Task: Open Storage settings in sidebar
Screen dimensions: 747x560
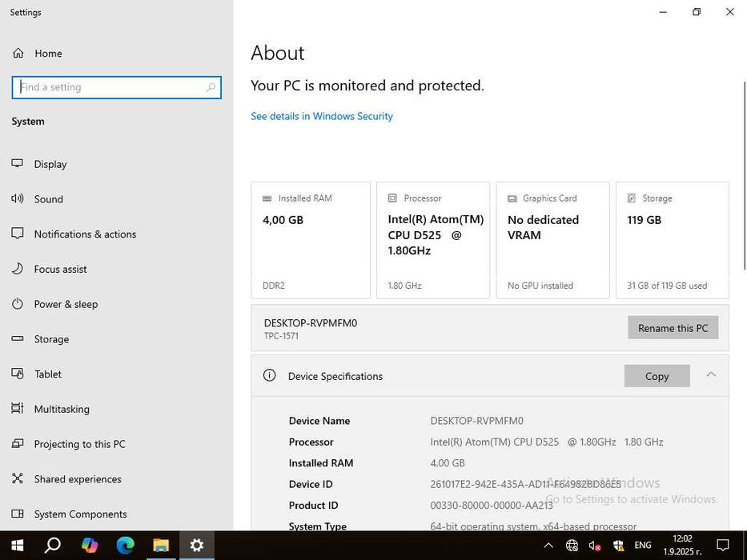Action: pos(51,339)
